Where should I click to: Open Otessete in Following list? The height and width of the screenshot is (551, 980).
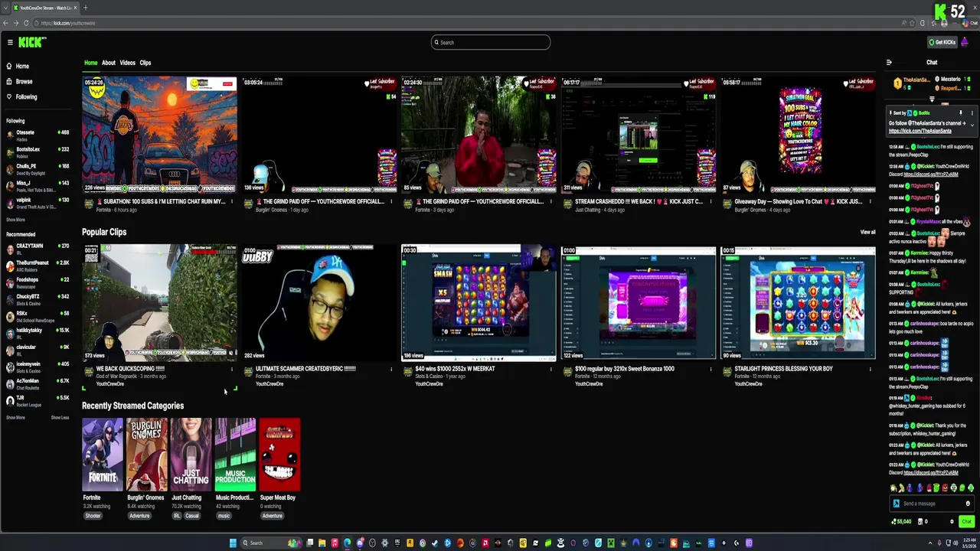point(38,134)
